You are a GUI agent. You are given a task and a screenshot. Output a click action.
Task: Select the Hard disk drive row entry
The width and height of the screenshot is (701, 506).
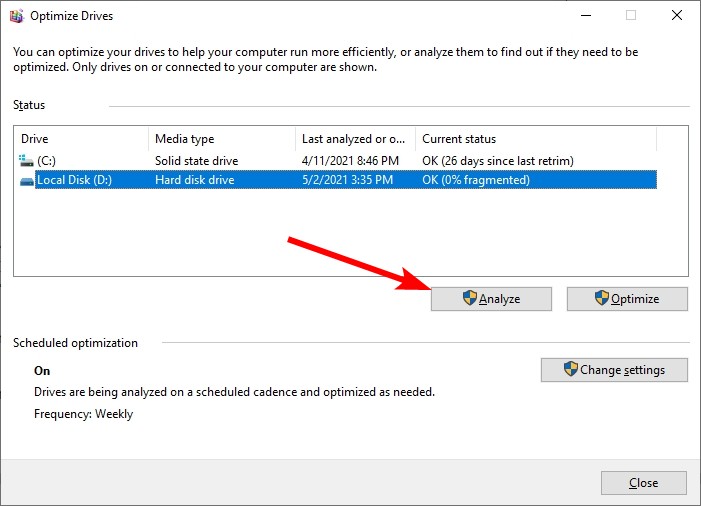coord(194,180)
